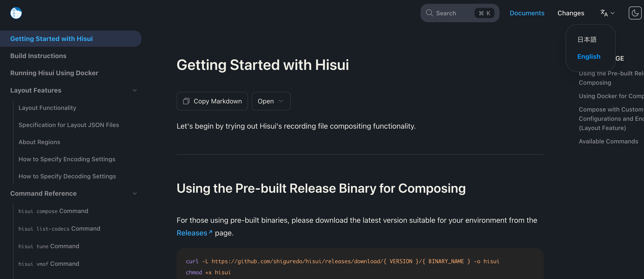Click the Hisui logo icon
The height and width of the screenshot is (279, 644).
tap(16, 13)
